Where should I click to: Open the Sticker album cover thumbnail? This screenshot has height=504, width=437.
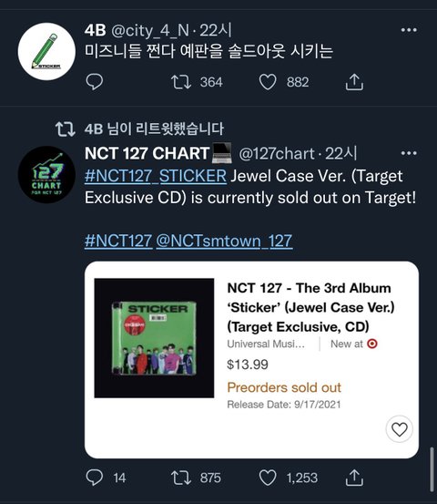(x=154, y=338)
